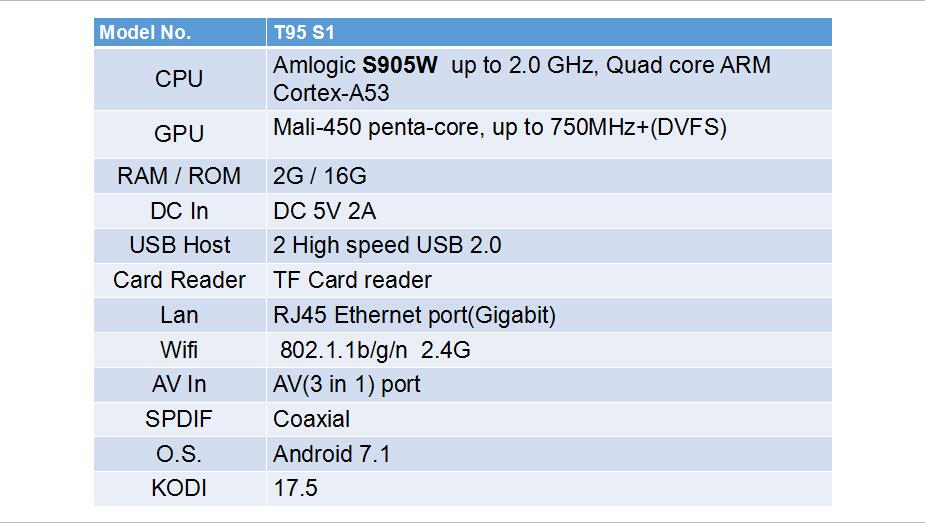Click the USB Host label

(179, 245)
